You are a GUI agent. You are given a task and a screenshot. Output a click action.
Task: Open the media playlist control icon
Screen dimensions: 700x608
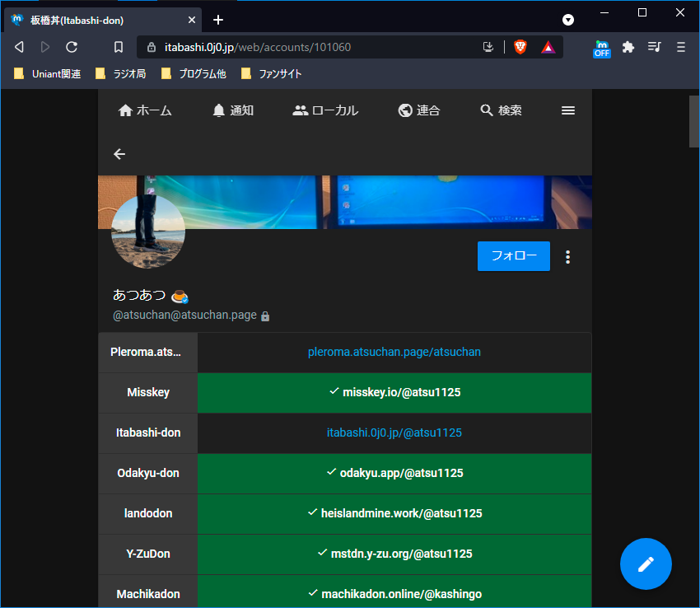click(654, 47)
